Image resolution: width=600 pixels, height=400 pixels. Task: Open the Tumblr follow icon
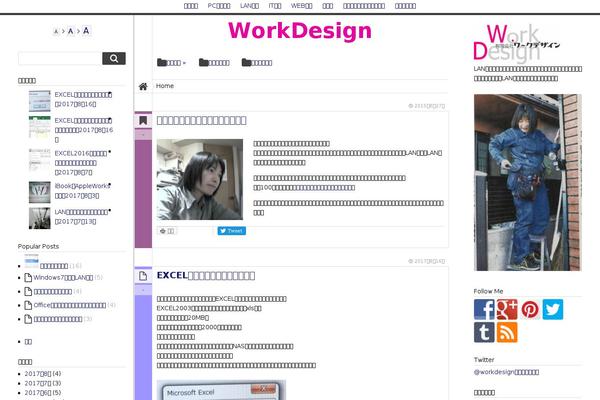484,332
